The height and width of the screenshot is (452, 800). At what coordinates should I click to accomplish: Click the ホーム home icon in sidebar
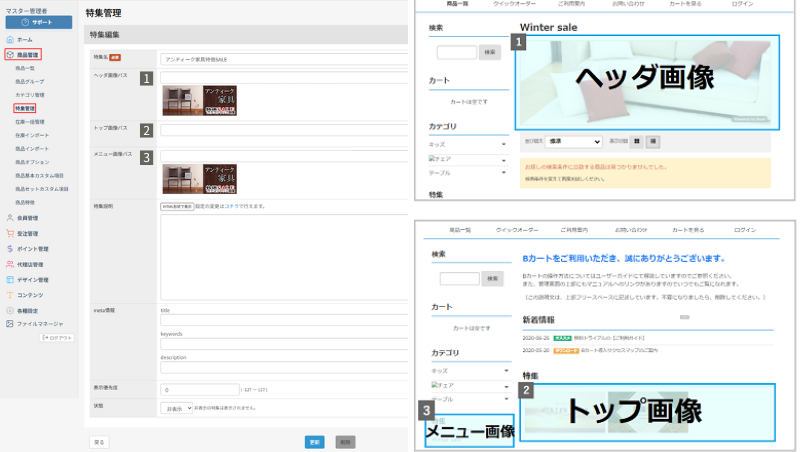pyautogui.click(x=9, y=39)
